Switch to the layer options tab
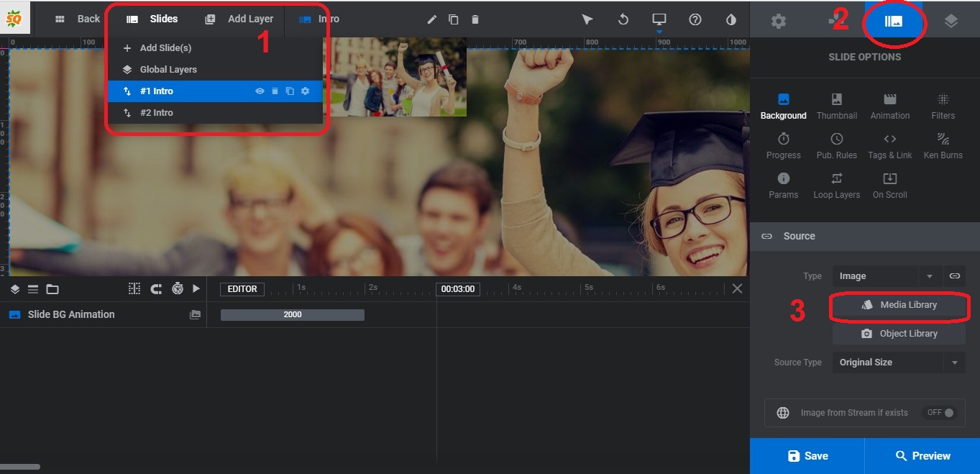 pos(951,21)
